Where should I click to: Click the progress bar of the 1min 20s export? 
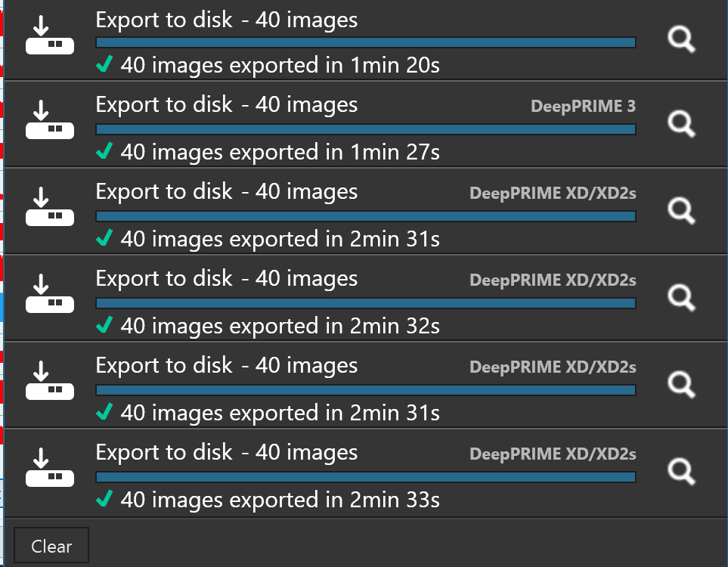[x=366, y=43]
